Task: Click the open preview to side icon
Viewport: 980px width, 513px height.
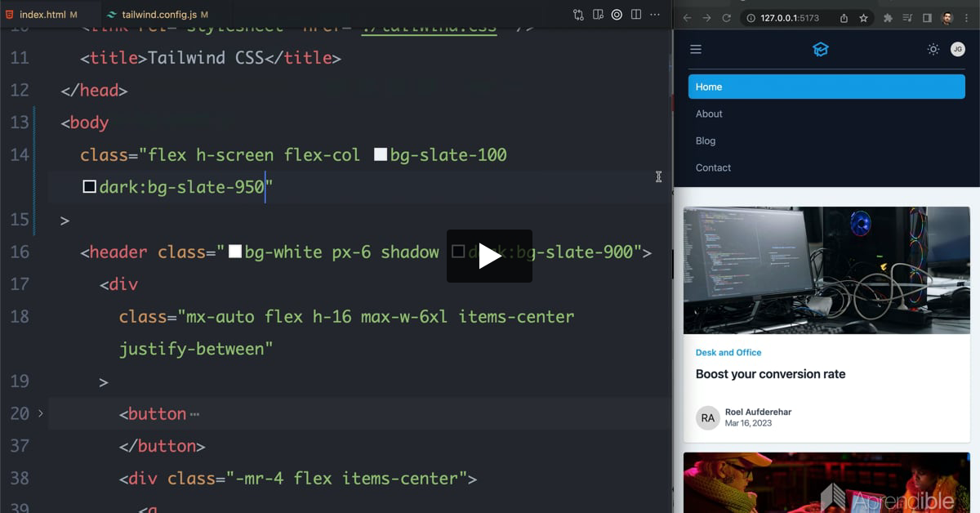Action: (x=598, y=15)
